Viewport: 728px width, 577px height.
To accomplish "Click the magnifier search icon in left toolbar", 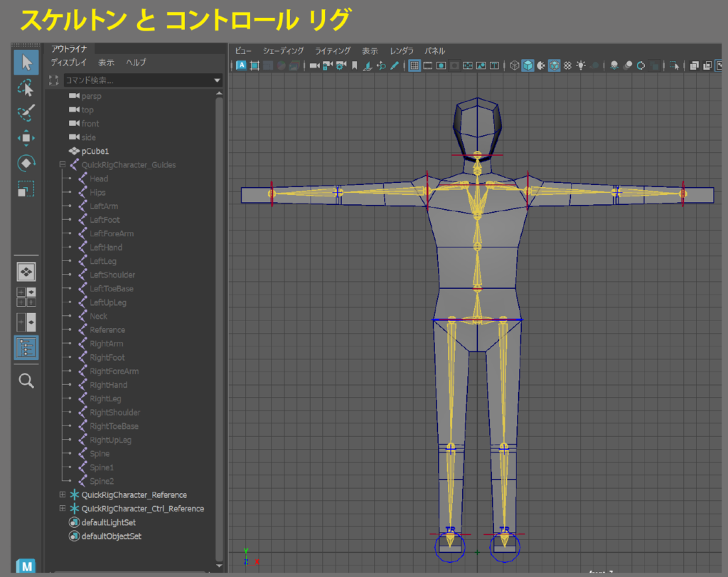I will 26,381.
